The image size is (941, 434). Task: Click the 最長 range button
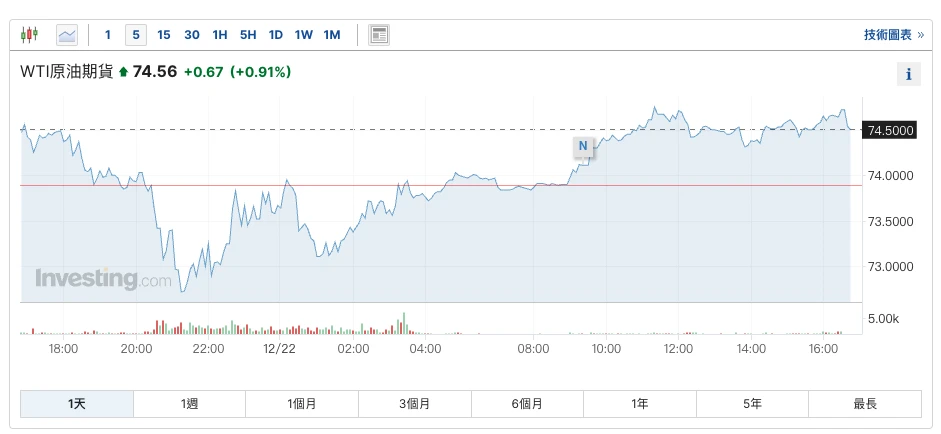[865, 404]
